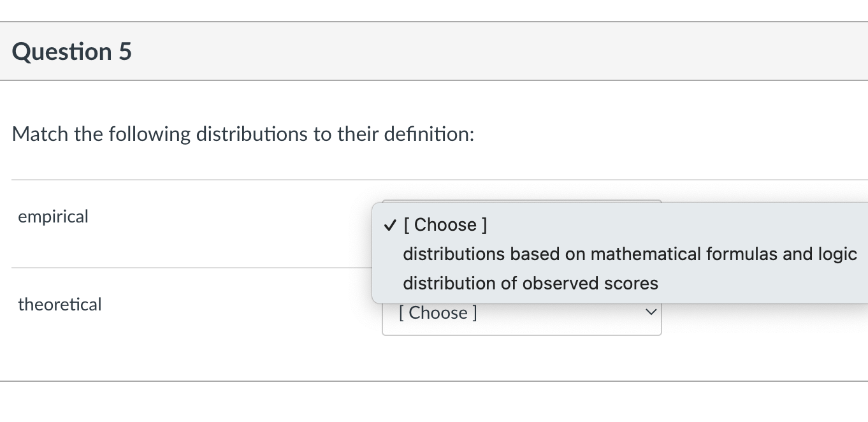Select "distributions based on mathematical formulas and logic"

pyautogui.click(x=630, y=254)
